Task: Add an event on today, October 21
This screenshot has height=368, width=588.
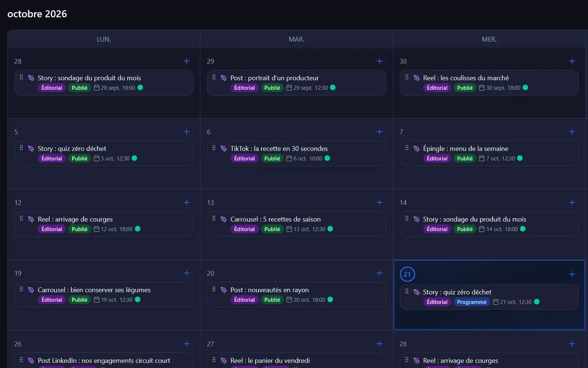Action: 572,274
